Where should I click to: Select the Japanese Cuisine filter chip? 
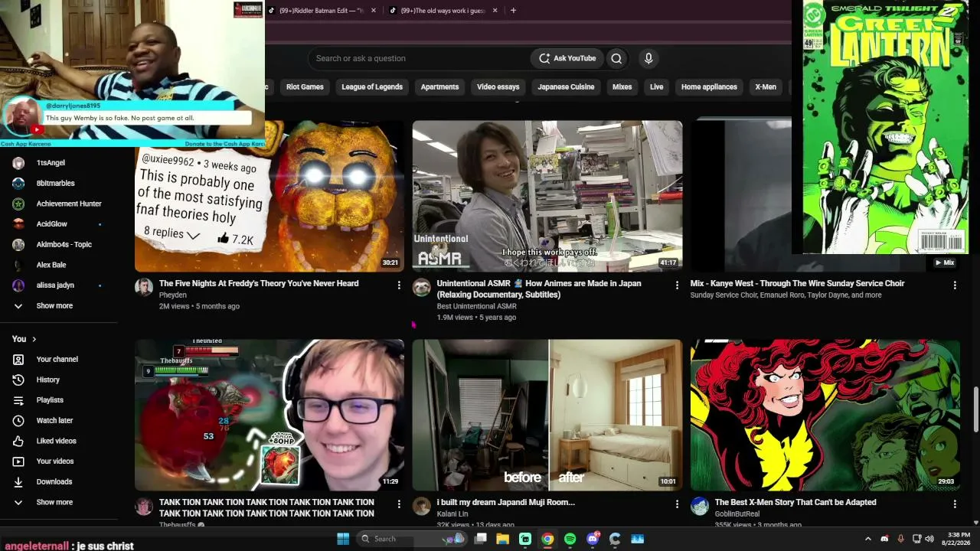(566, 86)
